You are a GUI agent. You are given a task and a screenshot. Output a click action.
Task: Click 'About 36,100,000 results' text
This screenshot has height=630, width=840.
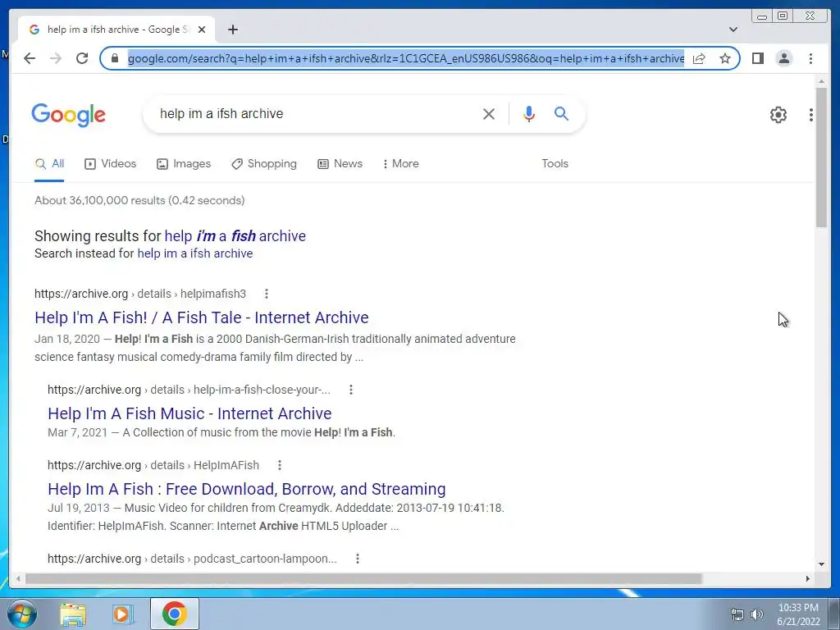(x=99, y=200)
